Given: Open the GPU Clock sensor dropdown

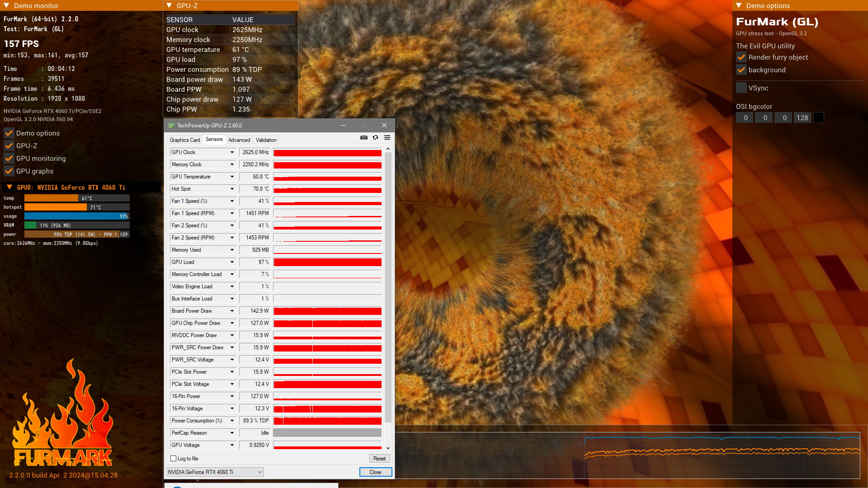Looking at the screenshot, I should (232, 152).
